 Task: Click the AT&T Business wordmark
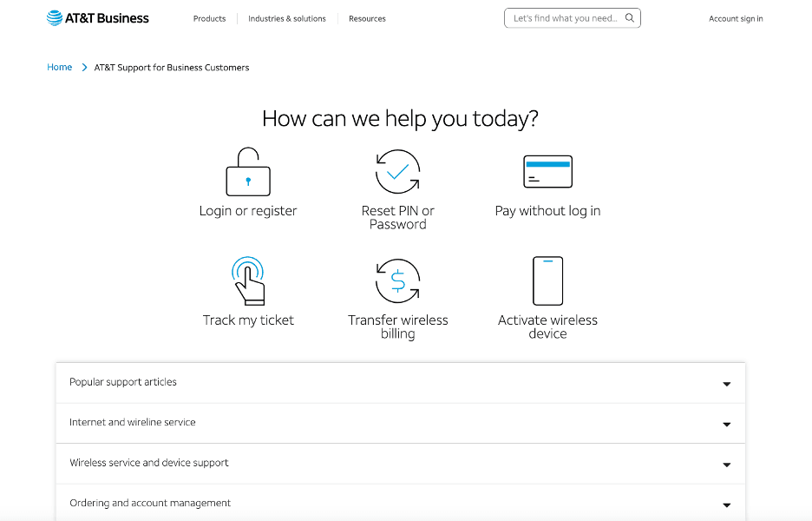coord(106,16)
